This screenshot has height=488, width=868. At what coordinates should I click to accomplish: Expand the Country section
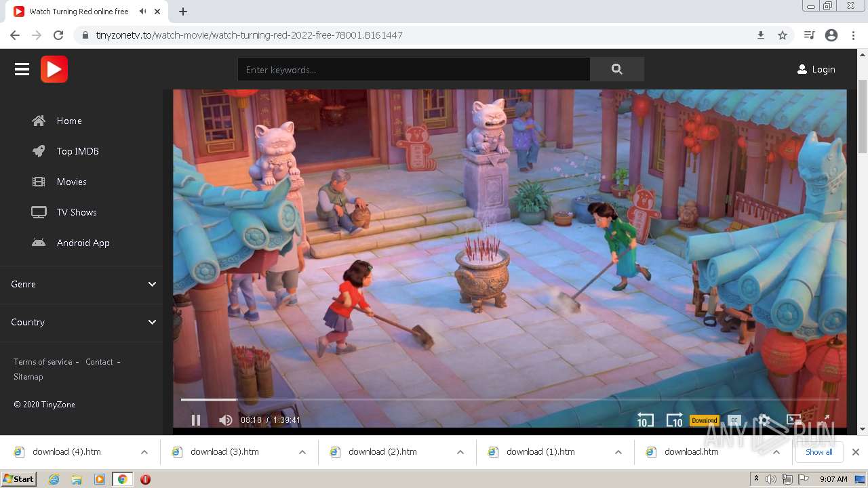81,322
